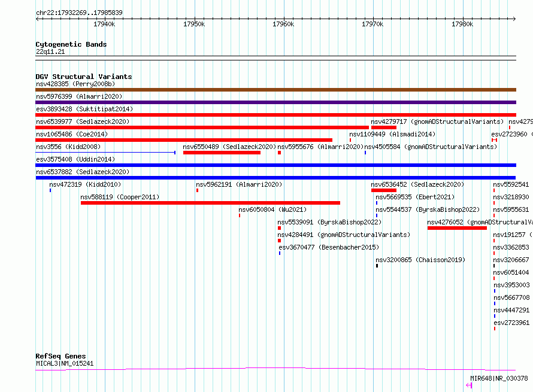
Task: Select the nsv3953003 variant label
Action: coord(511,285)
